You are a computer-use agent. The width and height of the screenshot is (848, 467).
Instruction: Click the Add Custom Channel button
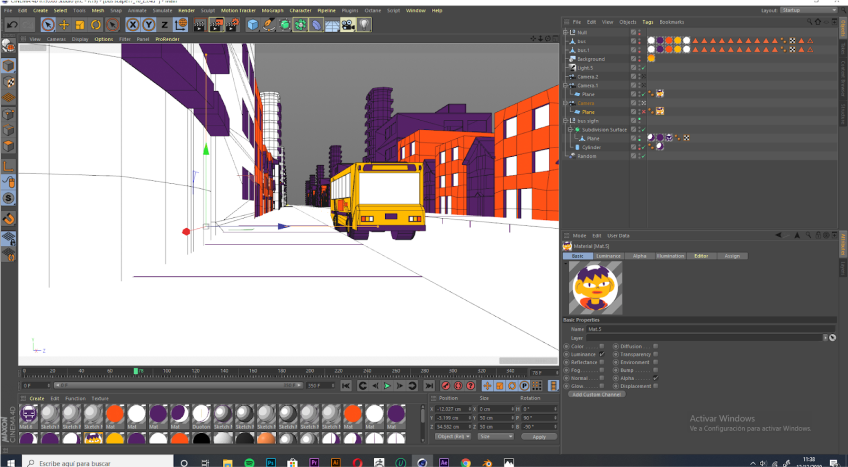[x=596, y=394]
